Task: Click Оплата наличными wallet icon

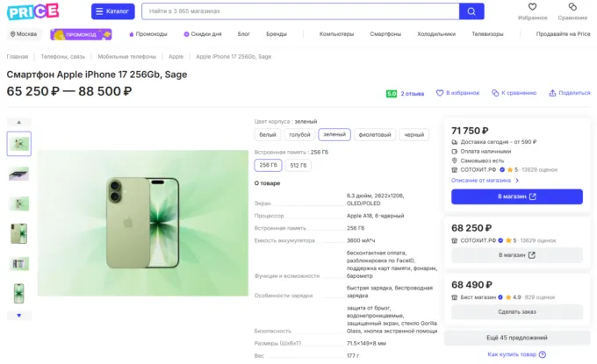Action: [454, 152]
